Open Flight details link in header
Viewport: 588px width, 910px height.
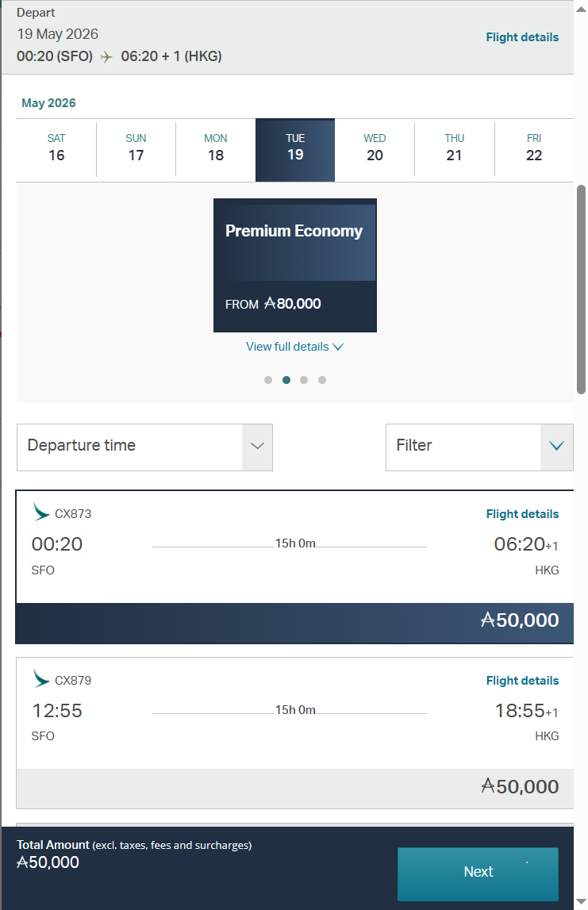point(522,37)
